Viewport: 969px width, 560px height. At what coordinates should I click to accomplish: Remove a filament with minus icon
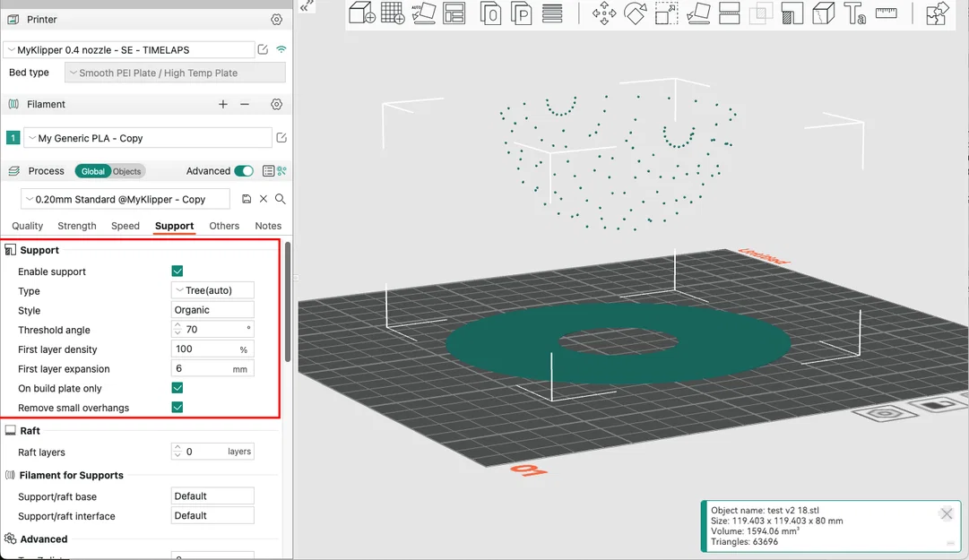tap(245, 104)
